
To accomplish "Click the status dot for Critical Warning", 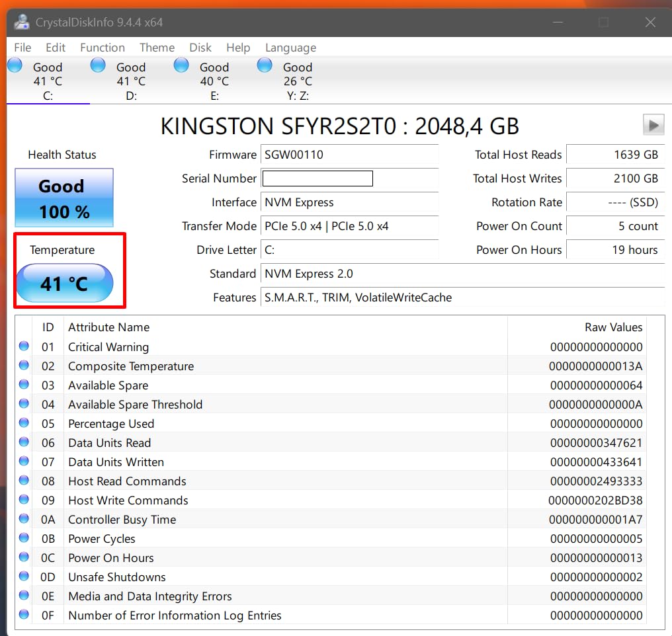I will [x=24, y=346].
